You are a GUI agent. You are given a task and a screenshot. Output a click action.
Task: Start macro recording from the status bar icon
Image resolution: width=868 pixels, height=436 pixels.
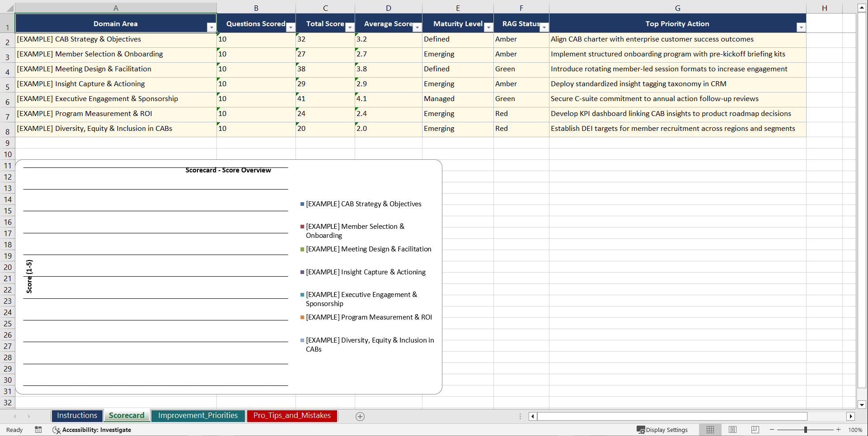(38, 430)
